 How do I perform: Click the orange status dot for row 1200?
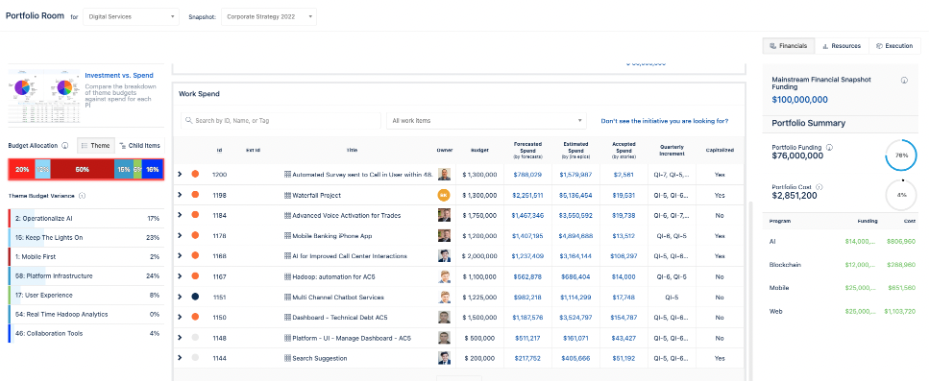pos(195,174)
